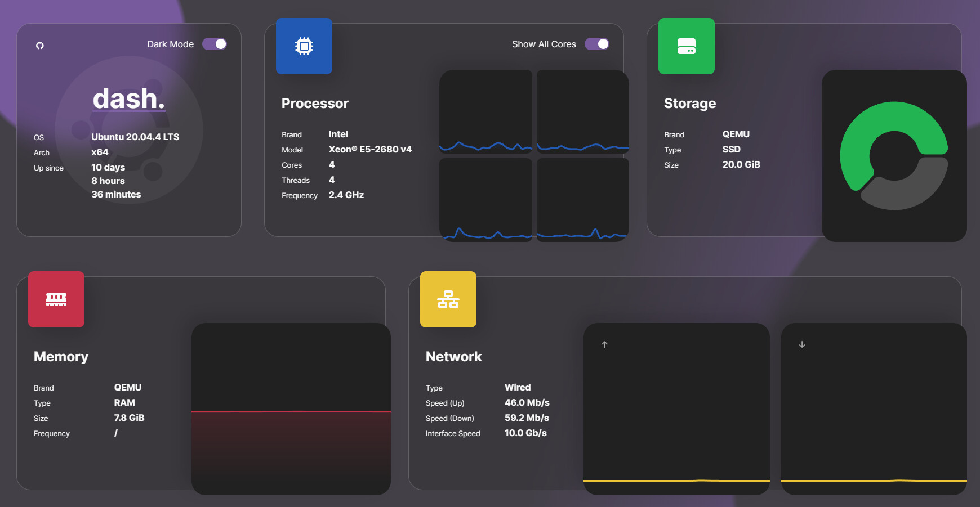Click the download arrow icon in network chart
980x507 pixels.
coord(802,344)
